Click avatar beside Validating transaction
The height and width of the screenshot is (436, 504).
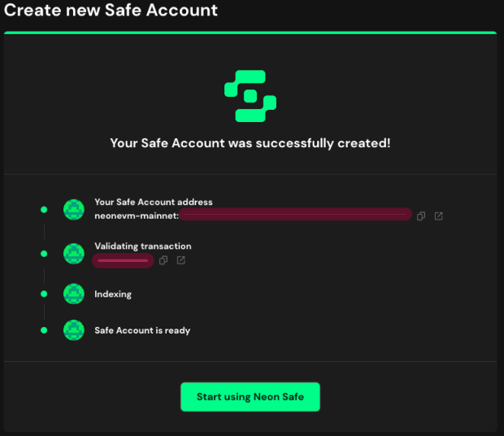pos(74,254)
